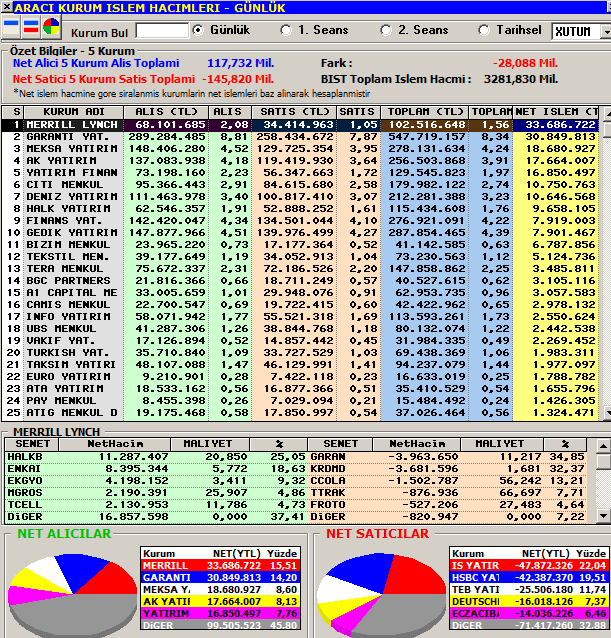Open the XUTUM dropdown list

(607, 32)
